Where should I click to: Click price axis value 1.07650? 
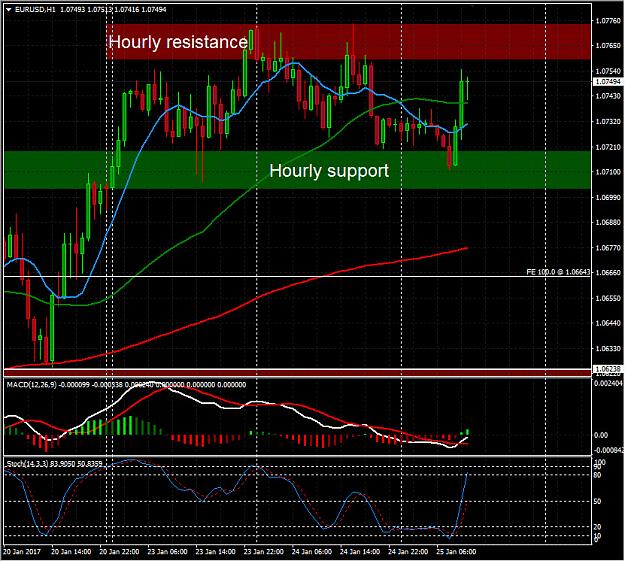pyautogui.click(x=608, y=46)
